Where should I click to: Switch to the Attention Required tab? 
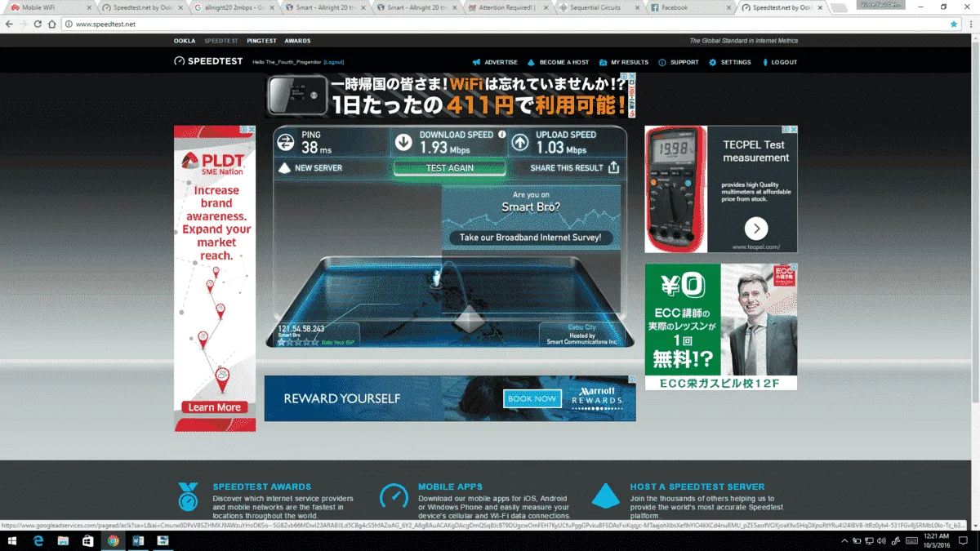(509, 7)
